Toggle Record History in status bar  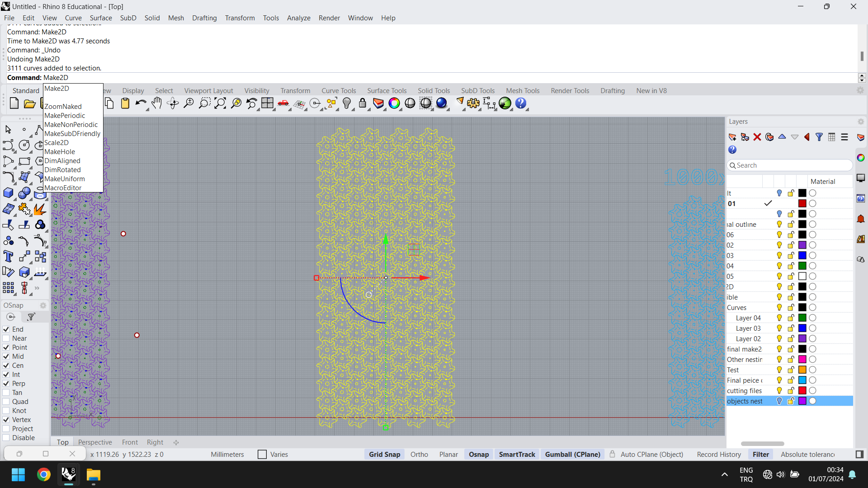[719, 455]
